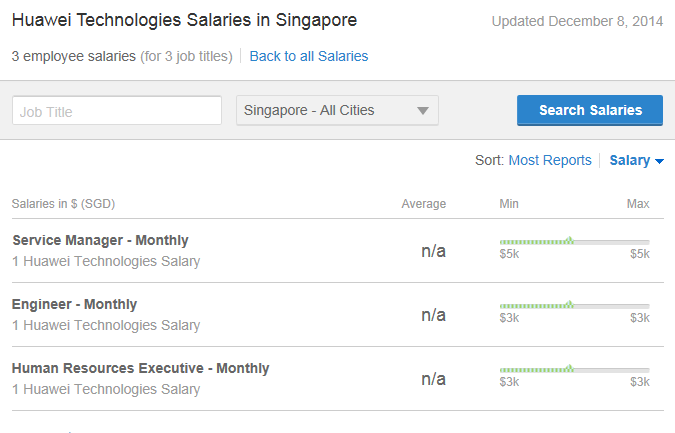
Task: Click '1 Huawei Technologies Salary' under Service Manager
Action: click(x=106, y=262)
